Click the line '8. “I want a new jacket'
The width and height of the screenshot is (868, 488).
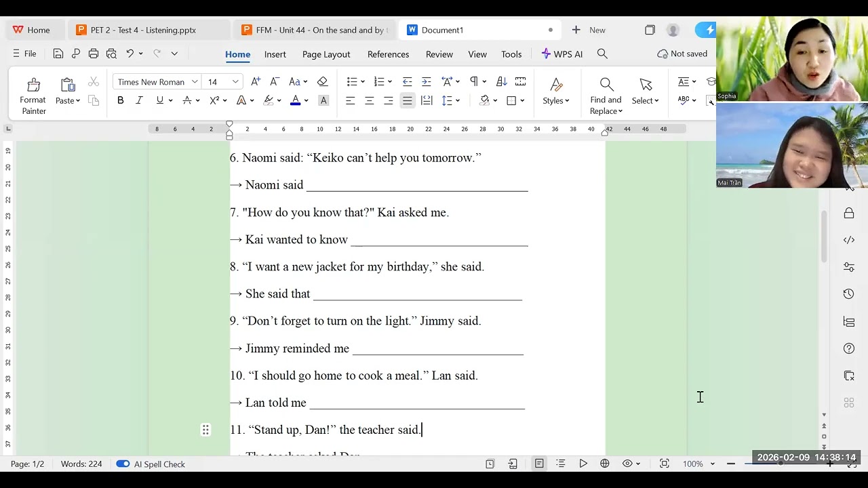coord(357,266)
